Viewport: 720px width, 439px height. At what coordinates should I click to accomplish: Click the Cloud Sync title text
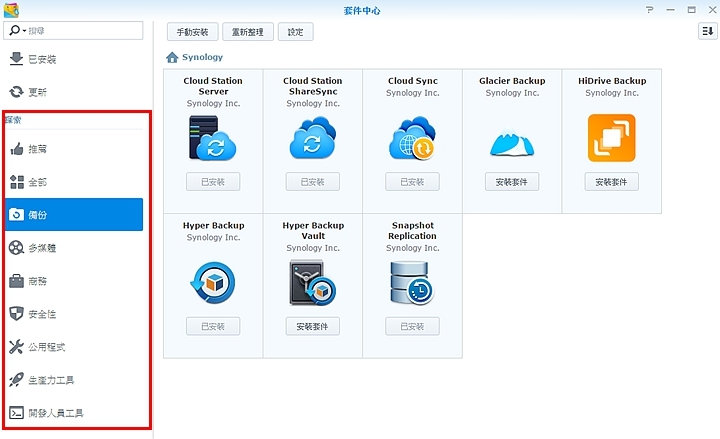point(412,81)
